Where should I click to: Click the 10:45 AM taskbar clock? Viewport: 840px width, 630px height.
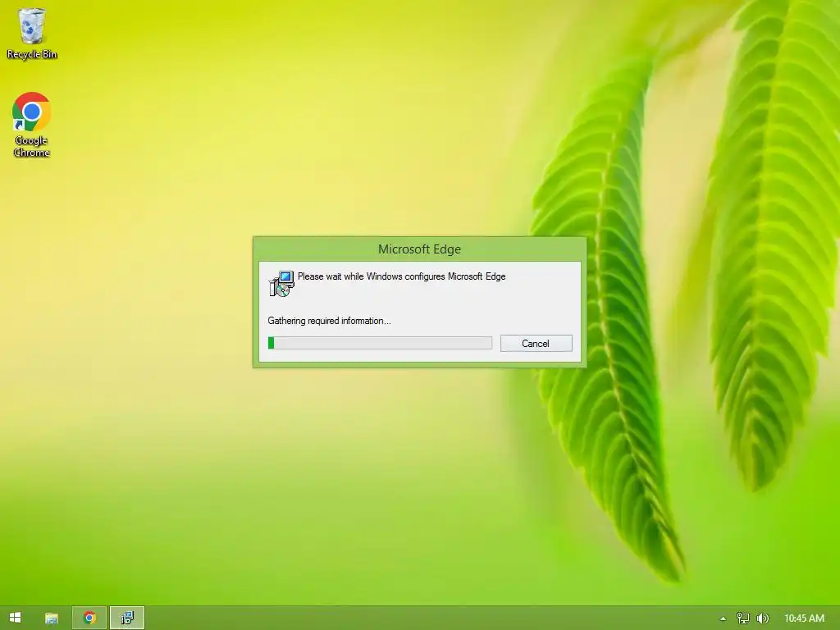[x=804, y=619]
